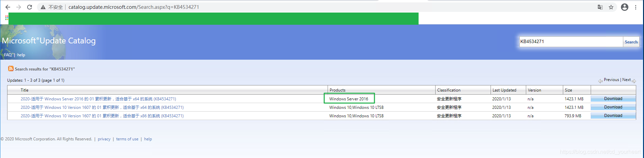Click the KB4534271 search box
This screenshot has height=158, width=644.
(571, 42)
